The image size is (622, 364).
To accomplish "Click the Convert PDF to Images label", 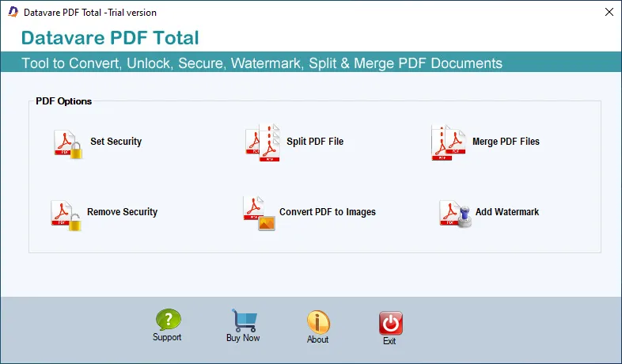I will click(328, 212).
